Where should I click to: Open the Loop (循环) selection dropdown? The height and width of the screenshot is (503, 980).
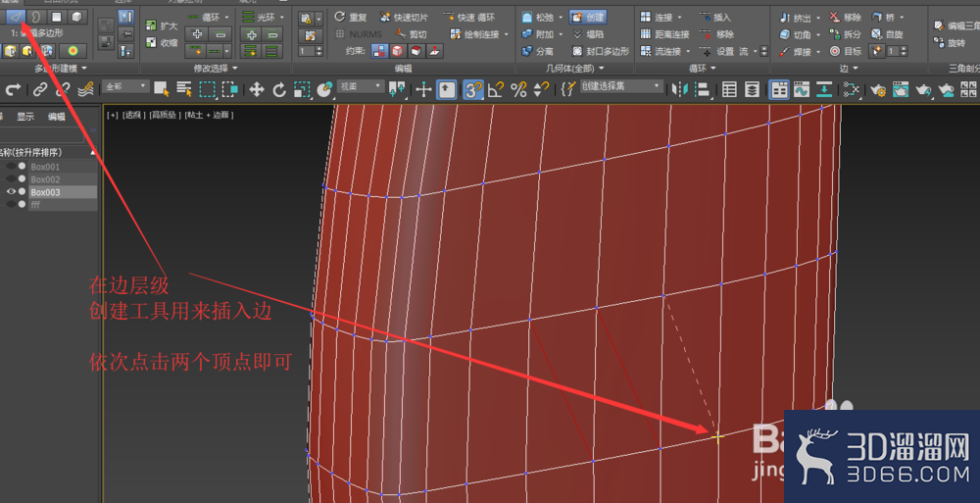226,17
